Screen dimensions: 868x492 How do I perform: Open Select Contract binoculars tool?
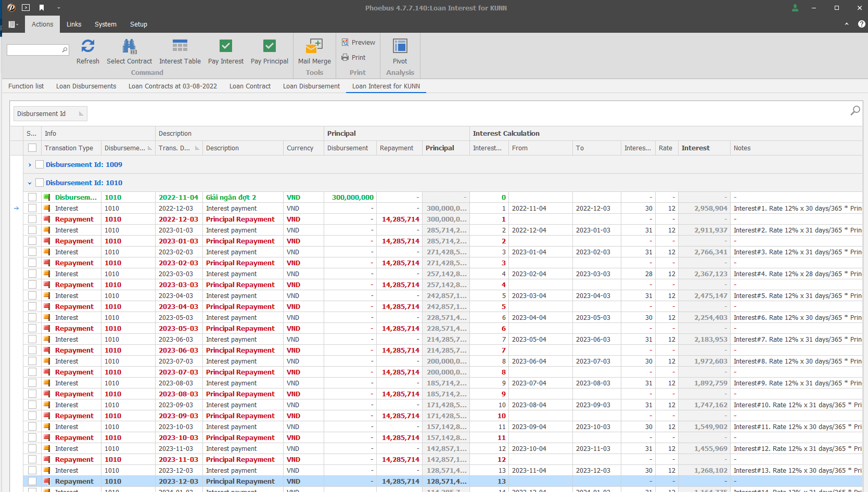[129, 46]
